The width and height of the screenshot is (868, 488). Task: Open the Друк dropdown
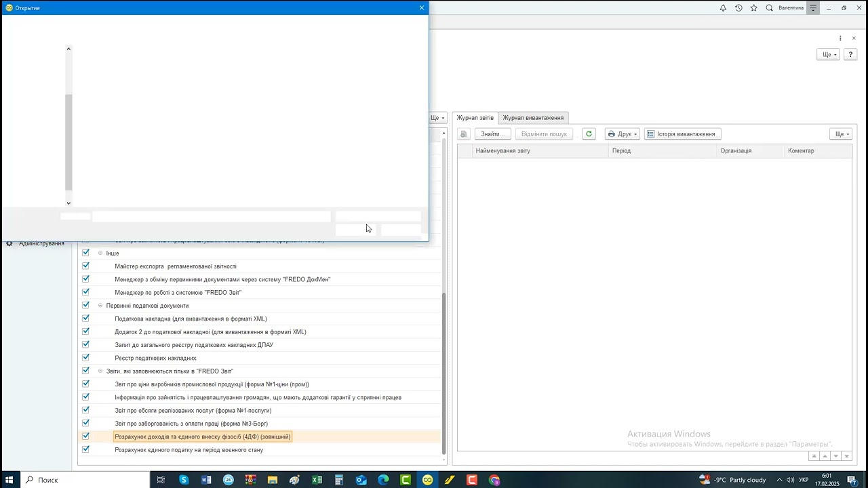click(622, 134)
